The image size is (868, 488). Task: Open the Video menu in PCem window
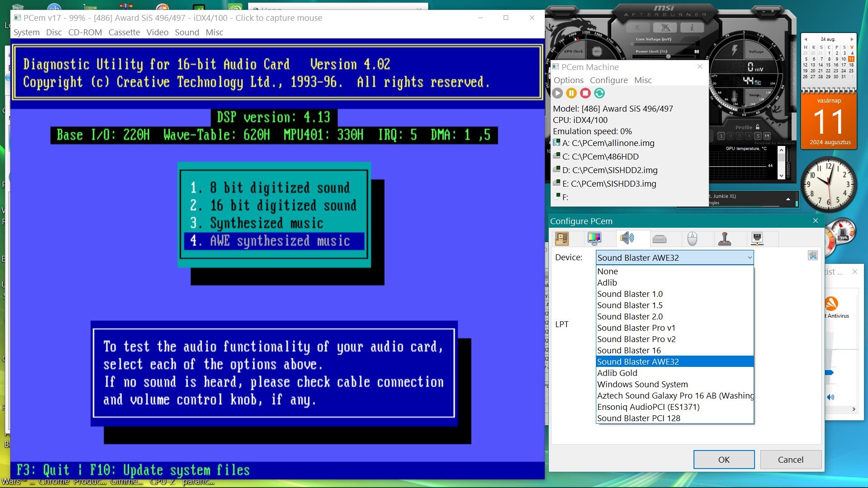coord(157,32)
